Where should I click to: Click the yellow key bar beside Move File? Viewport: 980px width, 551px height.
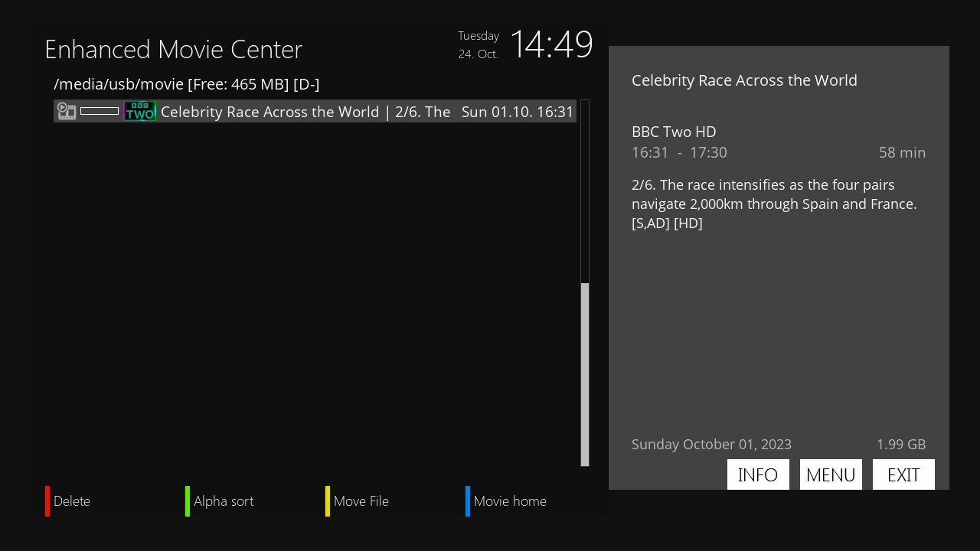[328, 501]
